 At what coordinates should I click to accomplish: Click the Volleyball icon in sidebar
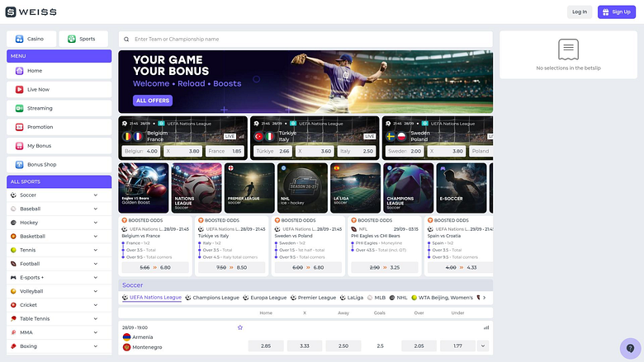[x=13, y=291]
